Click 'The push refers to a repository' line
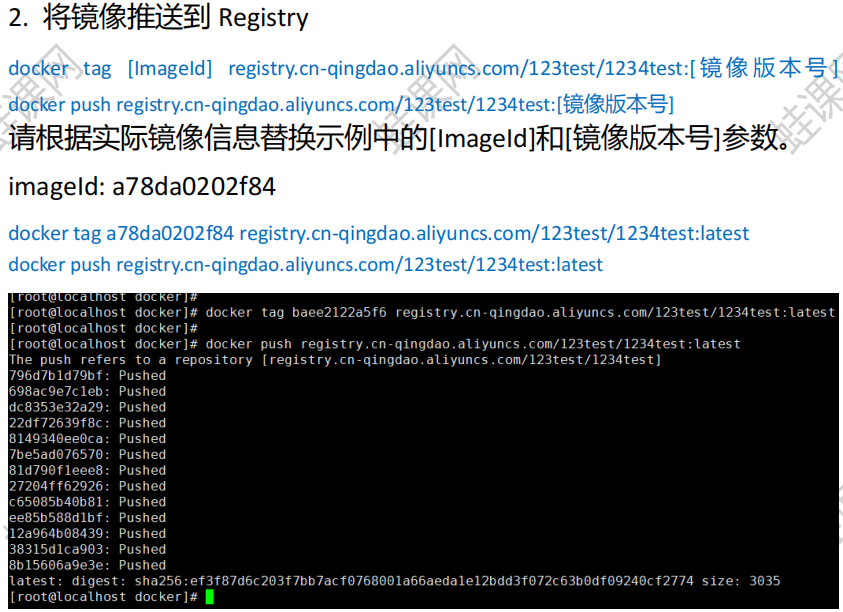 tap(335, 360)
